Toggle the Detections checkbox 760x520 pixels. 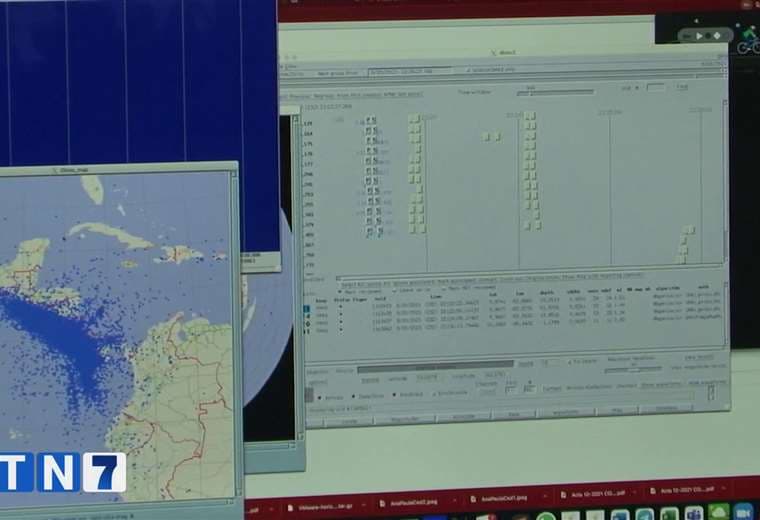point(356,396)
